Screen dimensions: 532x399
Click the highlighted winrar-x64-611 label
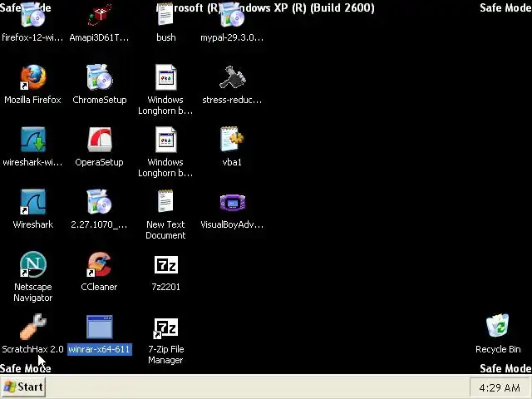tap(100, 349)
